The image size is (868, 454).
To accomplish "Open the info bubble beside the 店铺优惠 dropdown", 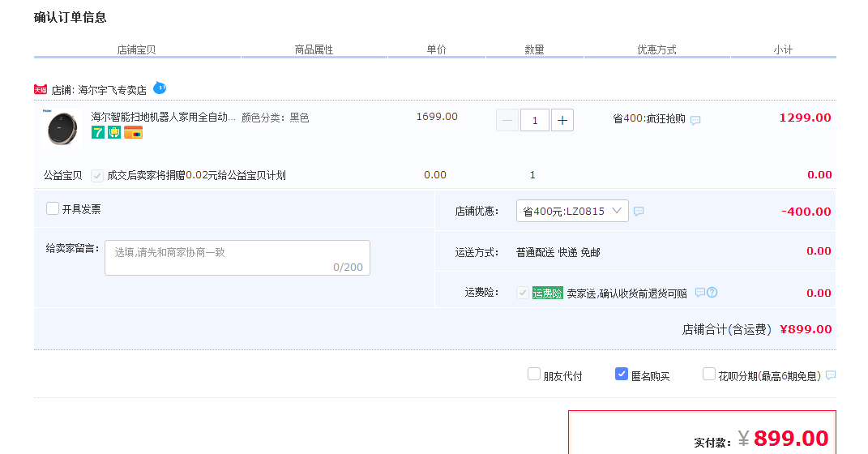I will [x=639, y=211].
